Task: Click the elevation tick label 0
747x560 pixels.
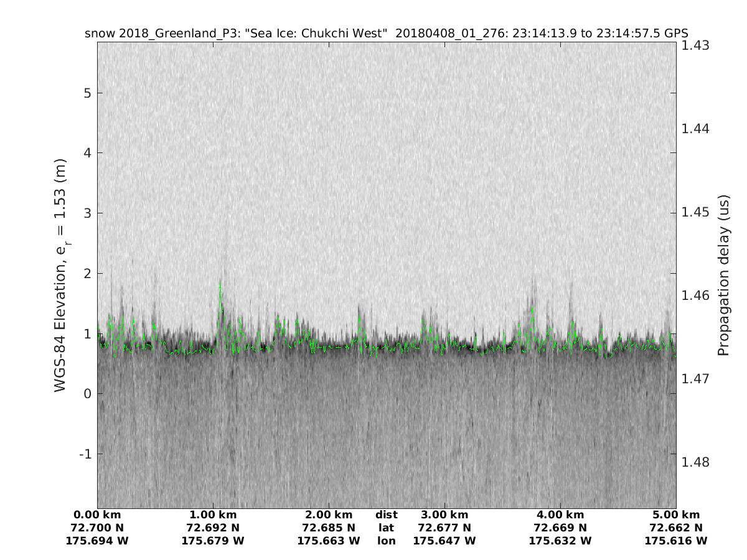Action: pos(88,393)
